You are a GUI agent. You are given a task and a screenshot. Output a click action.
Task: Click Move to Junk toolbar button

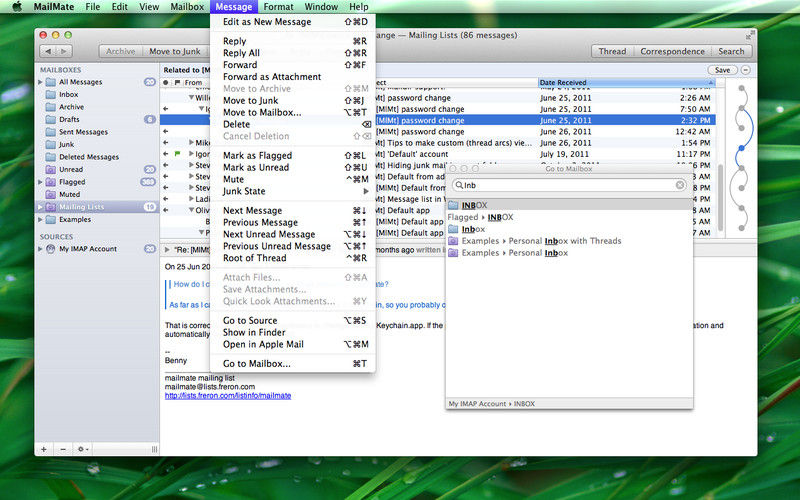174,51
